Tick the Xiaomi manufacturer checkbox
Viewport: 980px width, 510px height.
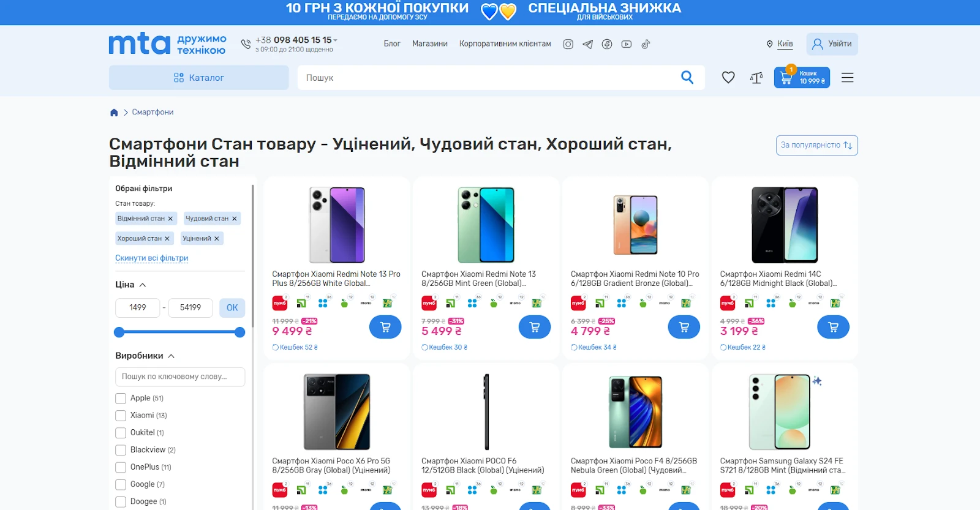121,416
